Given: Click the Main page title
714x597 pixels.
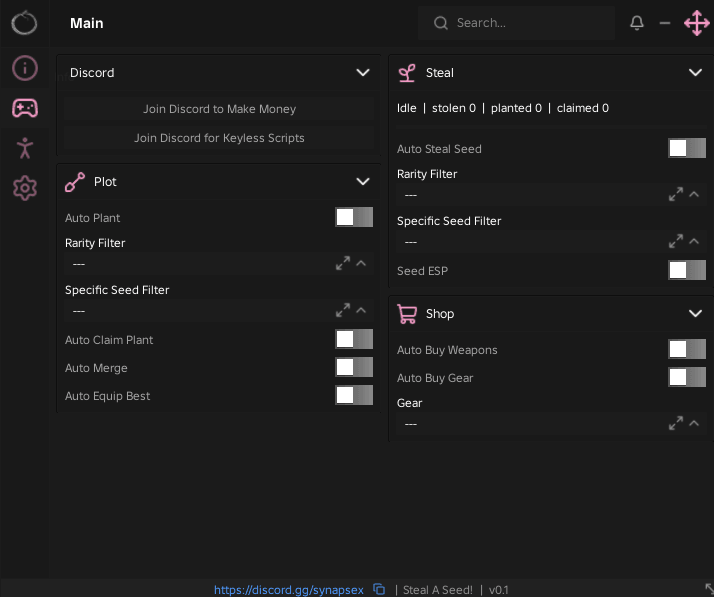Looking at the screenshot, I should point(87,23).
